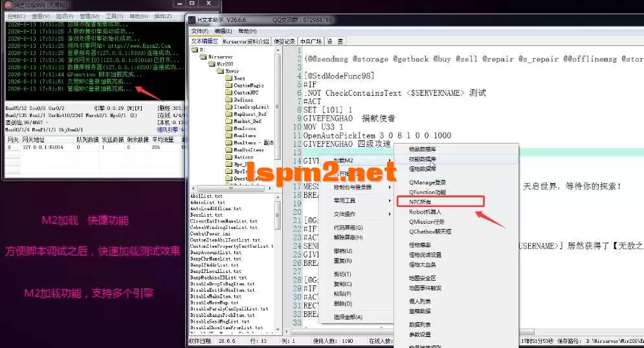The width and height of the screenshot is (644, 348).
Task: Select DenyAccountList.txt in file list
Action: pyautogui.click(x=216, y=252)
